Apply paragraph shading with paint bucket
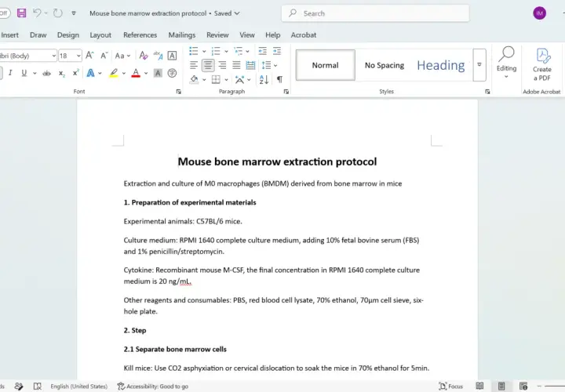Viewport: 565px width, 392px height. click(x=194, y=79)
